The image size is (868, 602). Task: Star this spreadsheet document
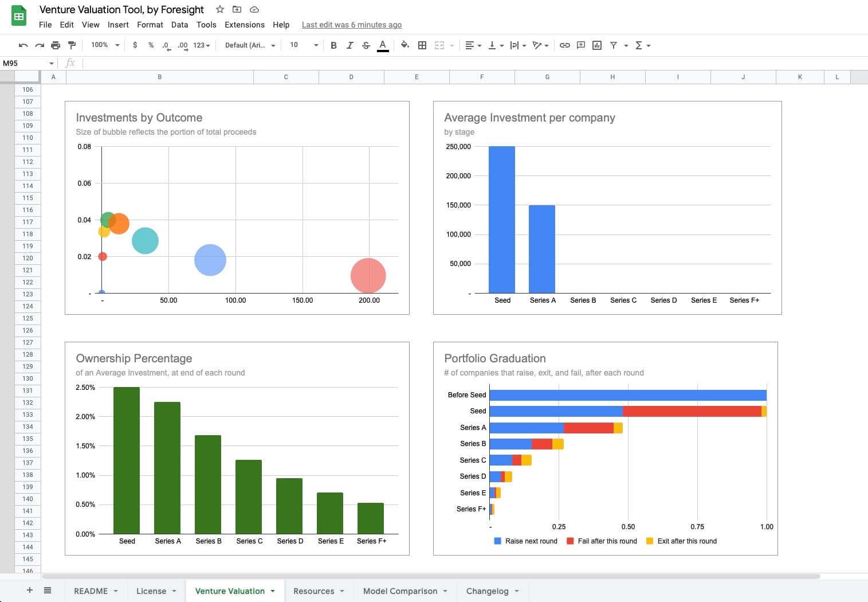(x=220, y=9)
